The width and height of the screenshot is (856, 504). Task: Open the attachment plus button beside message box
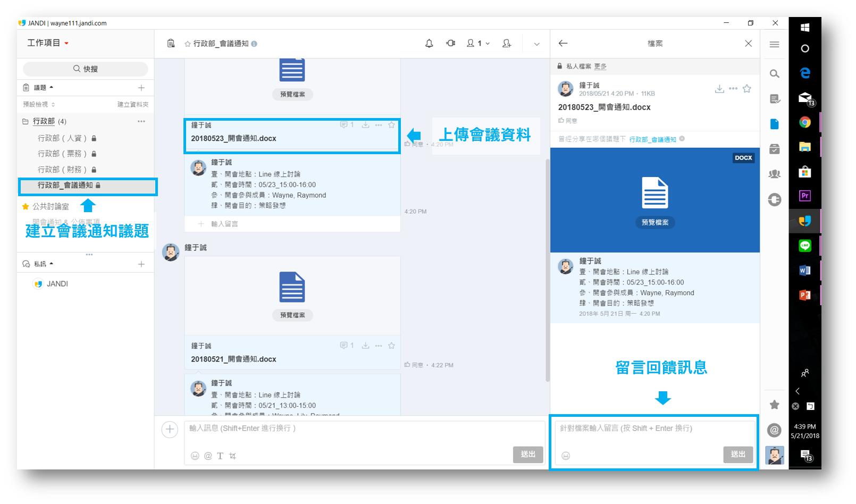coord(170,430)
